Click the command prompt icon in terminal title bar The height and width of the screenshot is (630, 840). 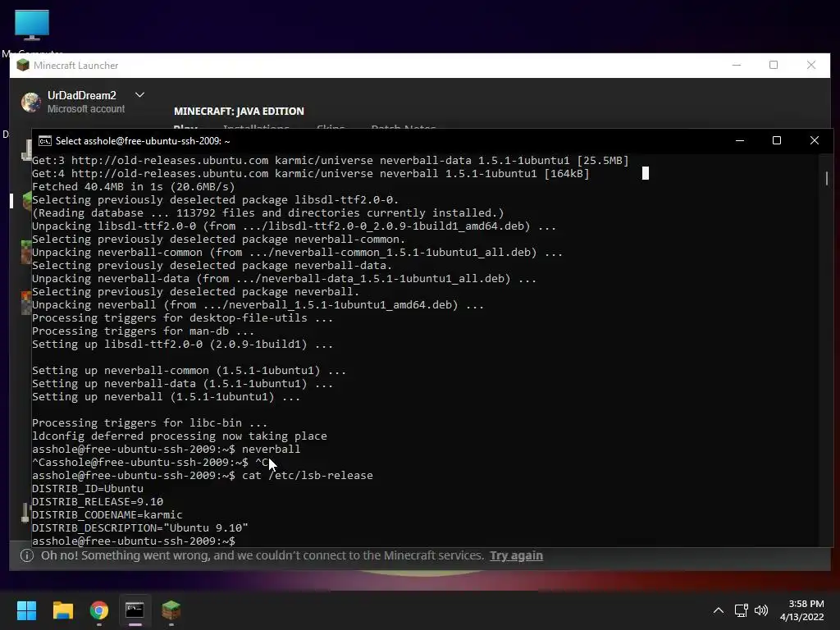45,141
